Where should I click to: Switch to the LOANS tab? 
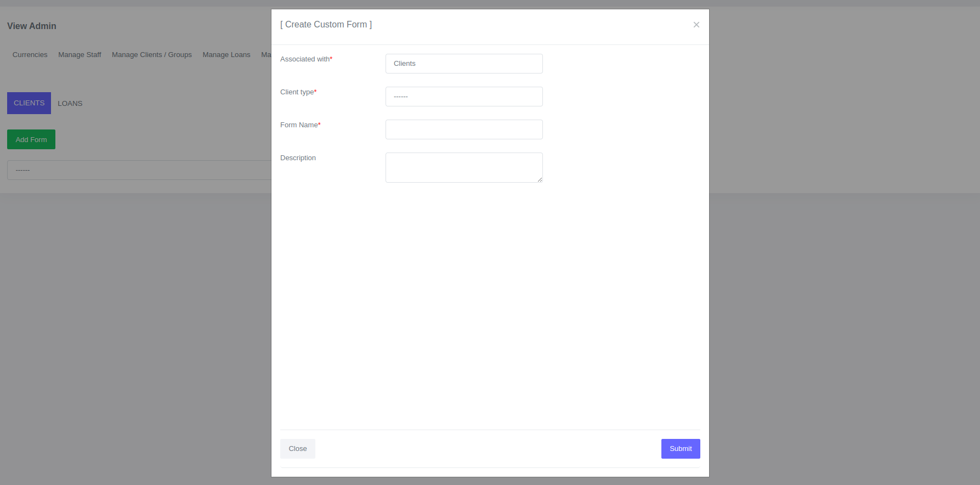click(x=70, y=104)
